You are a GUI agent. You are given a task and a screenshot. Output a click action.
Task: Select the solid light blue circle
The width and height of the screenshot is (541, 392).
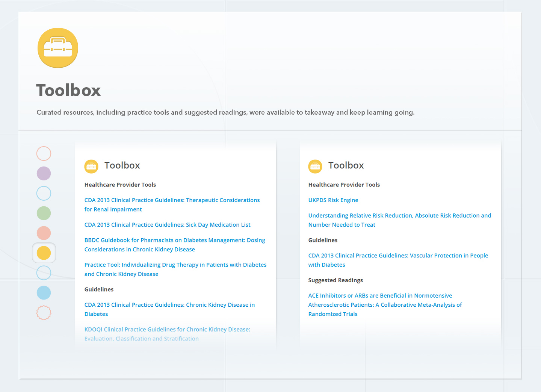44,293
